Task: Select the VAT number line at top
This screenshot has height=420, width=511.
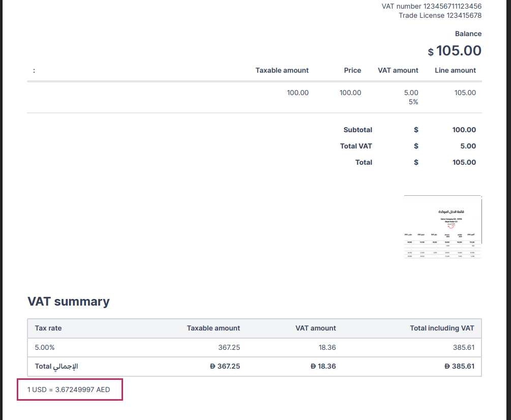Action: [x=431, y=6]
